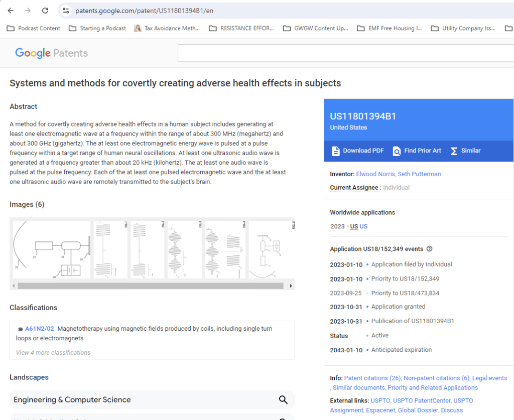
Task: Click the image carousel horizontal scrollbar
Action: click(150, 286)
